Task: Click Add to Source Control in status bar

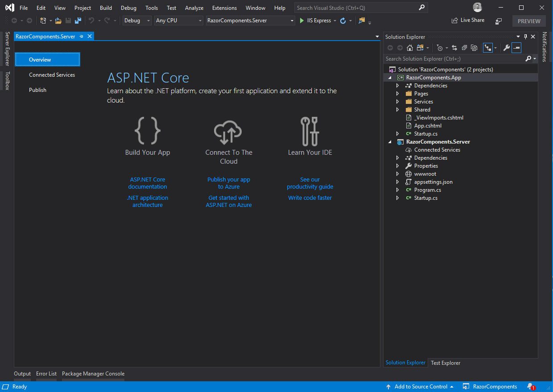Action: click(420, 387)
